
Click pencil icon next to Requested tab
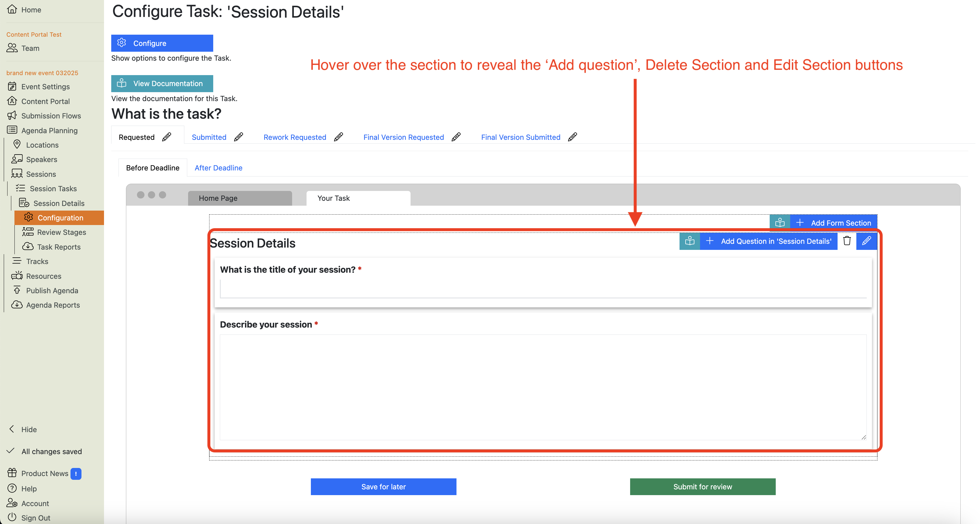[167, 137]
